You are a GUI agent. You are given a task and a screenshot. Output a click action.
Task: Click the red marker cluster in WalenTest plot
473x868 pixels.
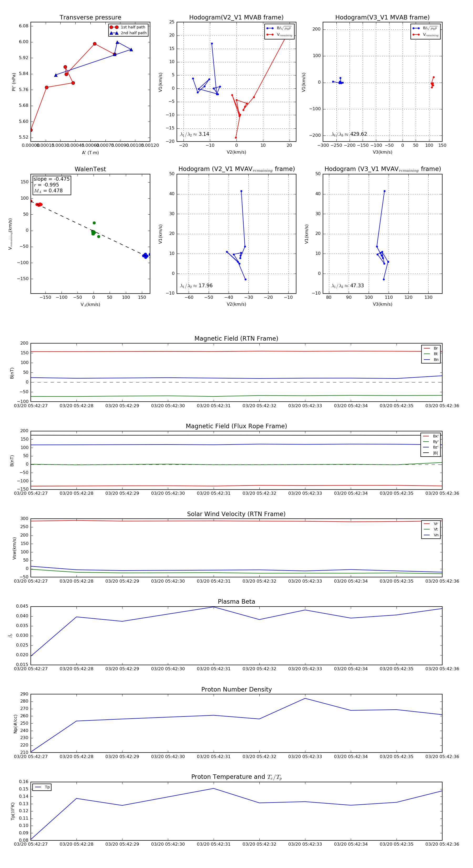click(39, 205)
